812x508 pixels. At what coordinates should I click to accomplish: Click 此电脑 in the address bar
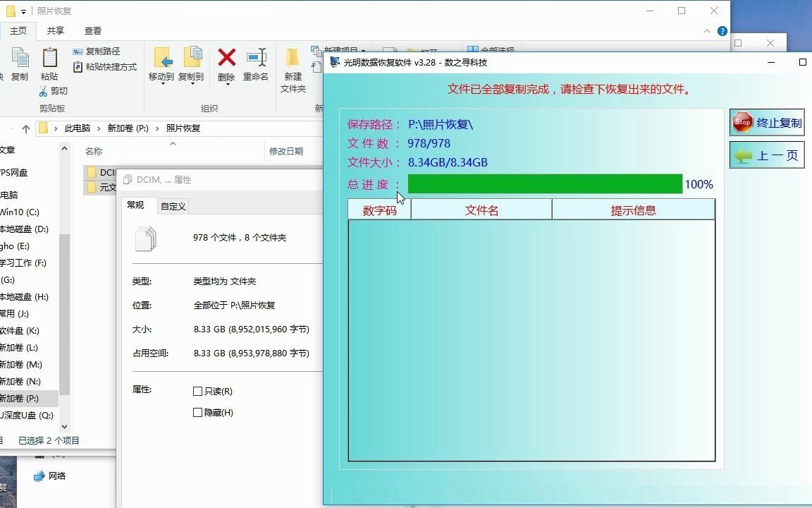tap(78, 128)
